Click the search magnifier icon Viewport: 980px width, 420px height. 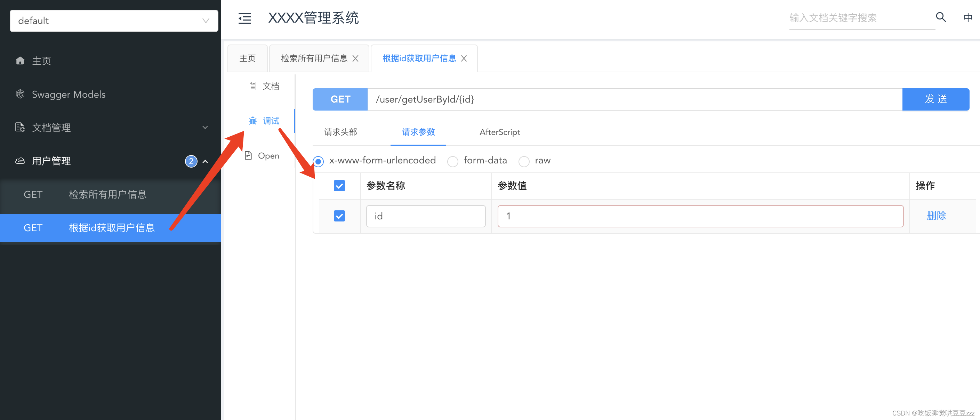pos(940,17)
